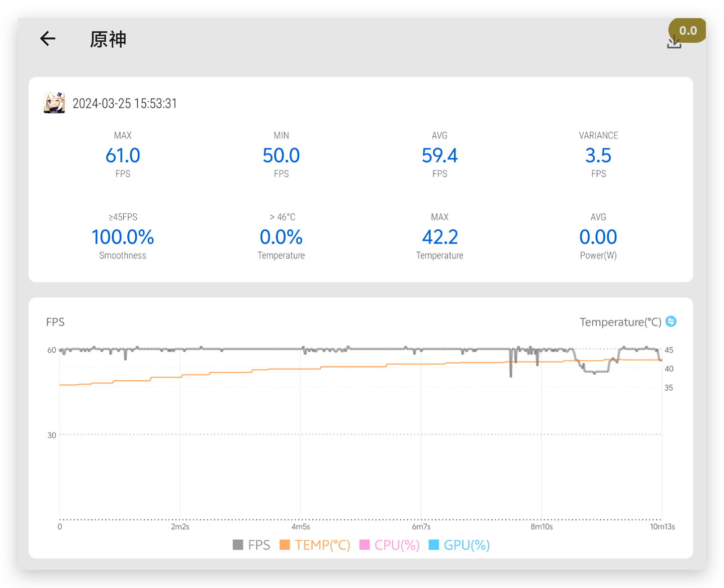Go back using the back arrow
724x588 pixels.
[48, 39]
